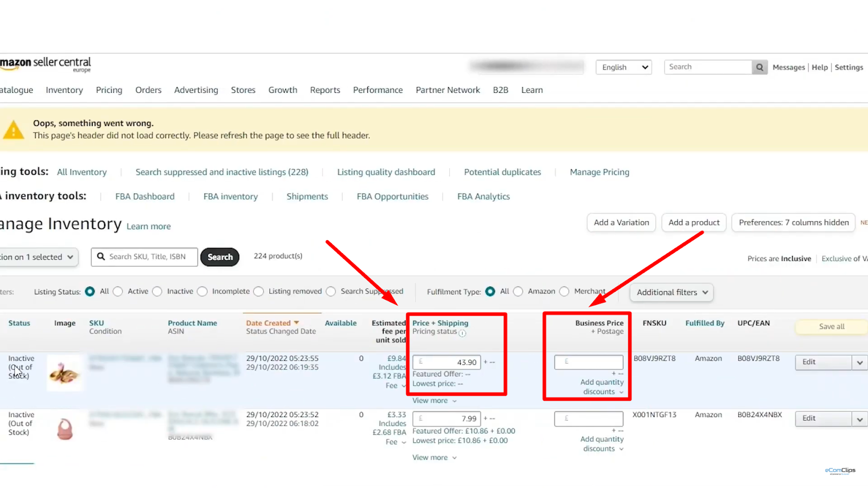The image size is (868, 488).
Task: Expand Add quantity discounts for first product
Action: [x=602, y=387]
